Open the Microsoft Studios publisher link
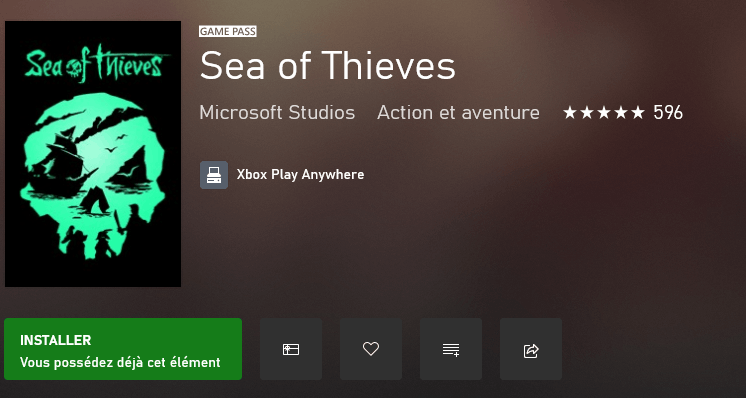Screen dimensions: 746x398 [277, 113]
